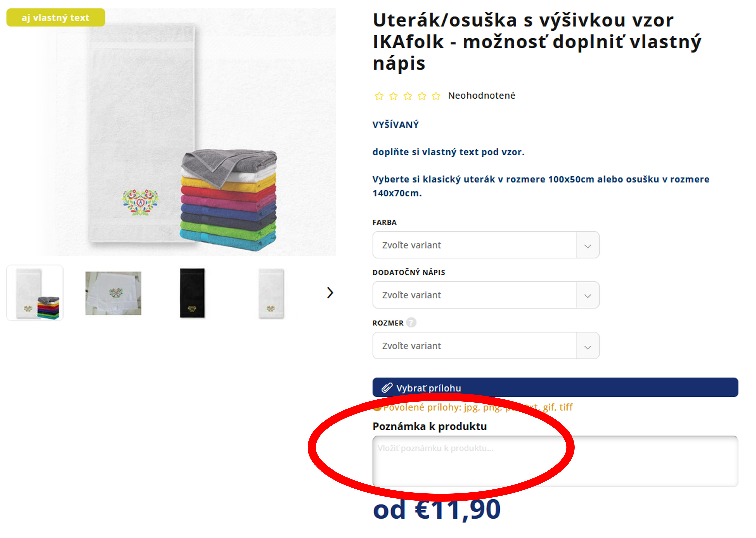The image size is (756, 538).
Task: Click the Neohodnotené rating link
Action: point(481,96)
